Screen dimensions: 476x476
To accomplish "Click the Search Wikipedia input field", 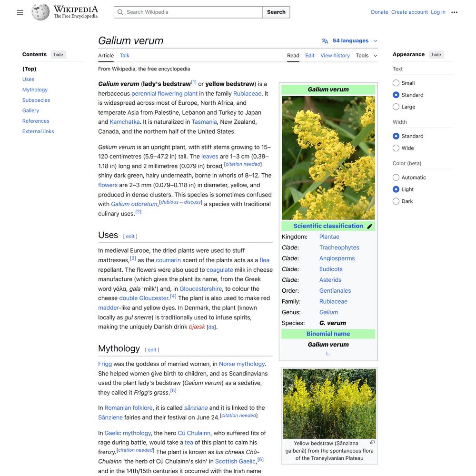I will tap(188, 12).
